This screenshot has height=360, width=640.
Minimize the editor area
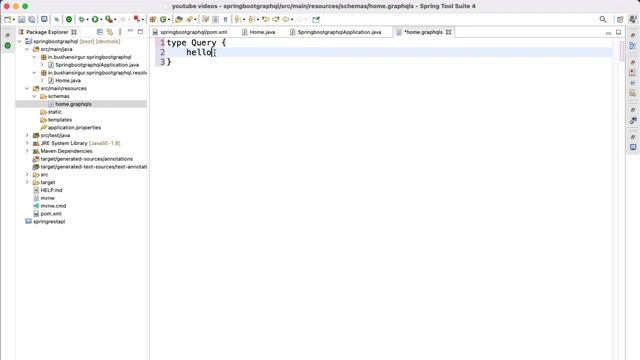[608, 33]
